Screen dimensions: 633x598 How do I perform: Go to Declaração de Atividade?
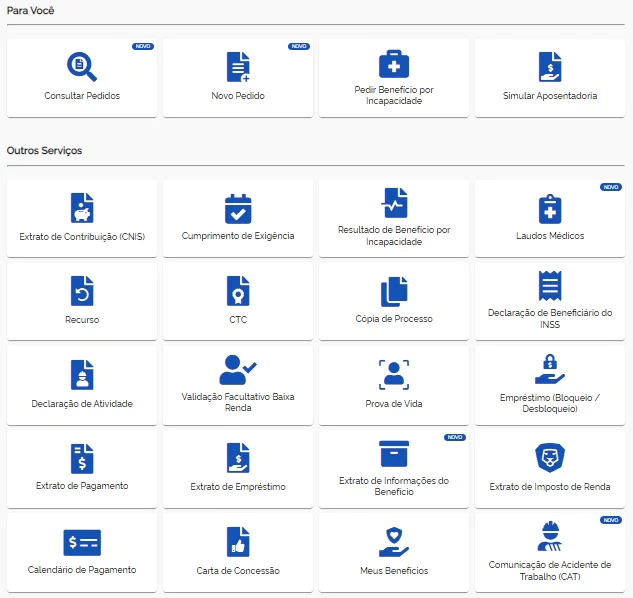point(82,385)
